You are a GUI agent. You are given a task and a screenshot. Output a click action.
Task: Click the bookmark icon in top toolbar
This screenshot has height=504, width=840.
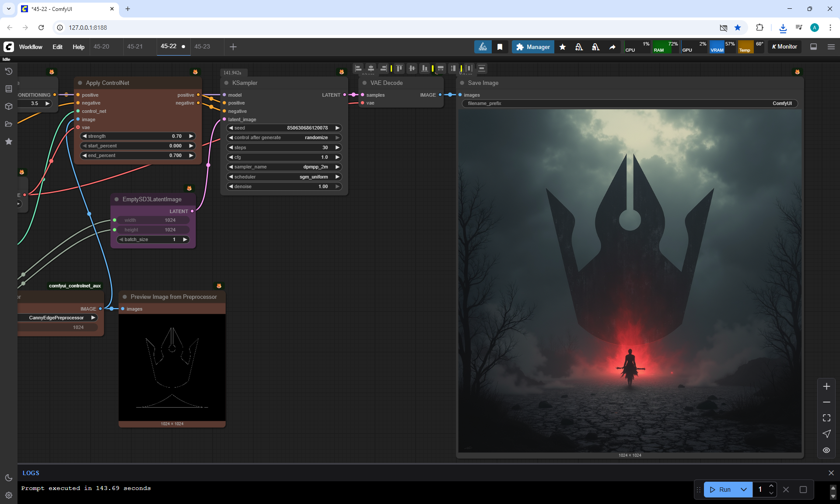tap(500, 47)
